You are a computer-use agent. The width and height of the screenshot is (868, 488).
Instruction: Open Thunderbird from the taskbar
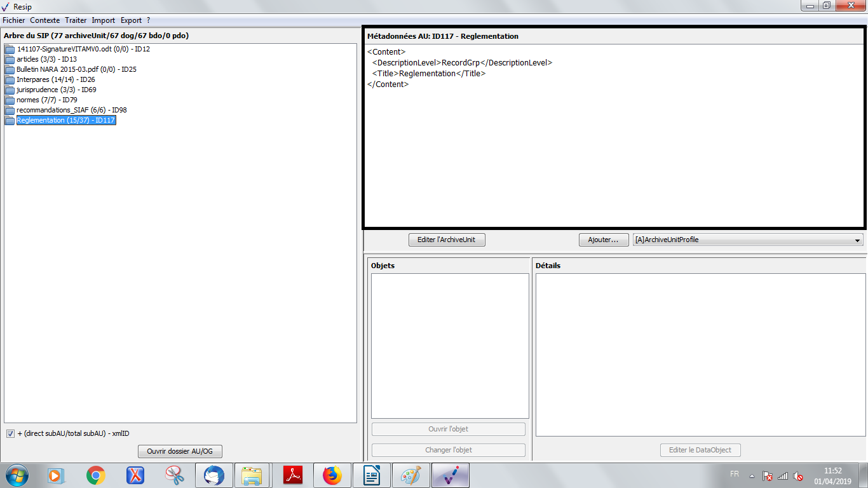click(214, 475)
